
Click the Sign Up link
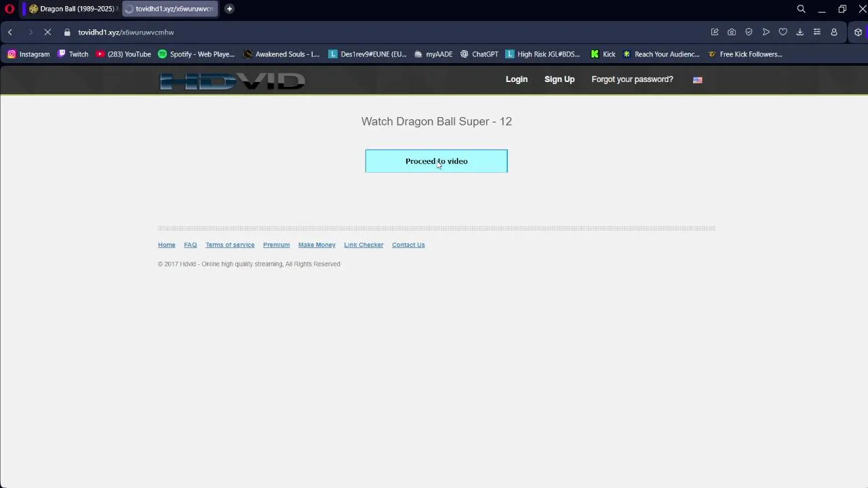559,79
